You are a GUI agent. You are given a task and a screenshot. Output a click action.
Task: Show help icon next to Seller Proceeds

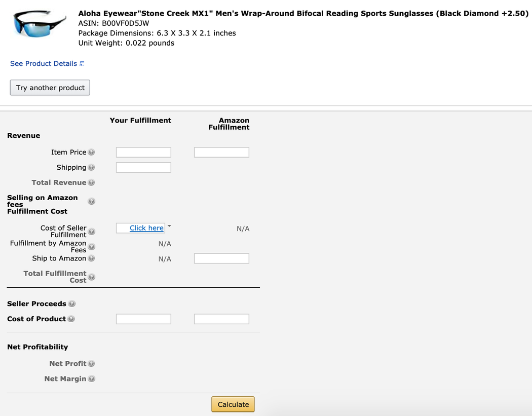71,304
